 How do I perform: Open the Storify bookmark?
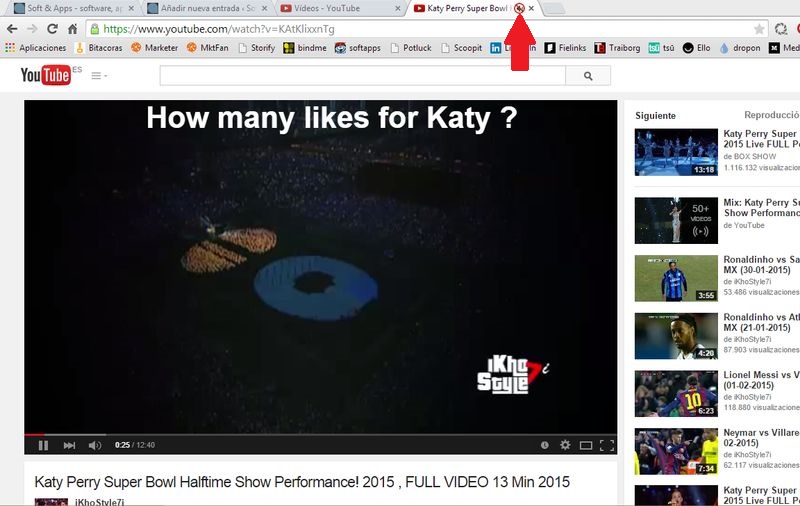257,47
